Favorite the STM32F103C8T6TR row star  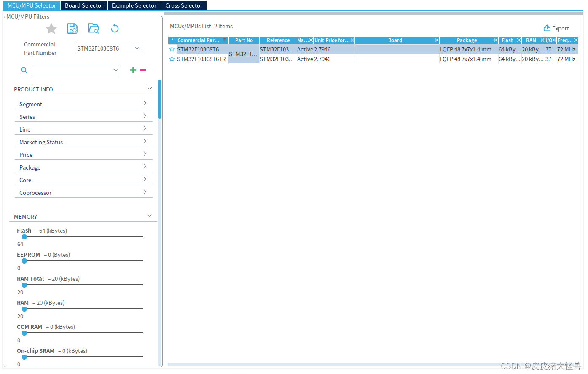[x=172, y=59]
